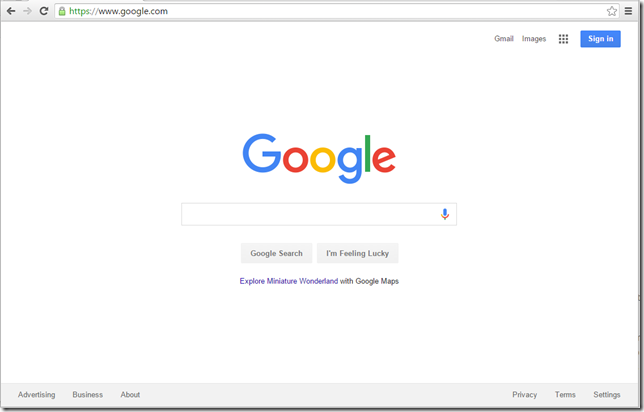644x412 pixels.
Task: Click the Sign in button
Action: point(600,39)
